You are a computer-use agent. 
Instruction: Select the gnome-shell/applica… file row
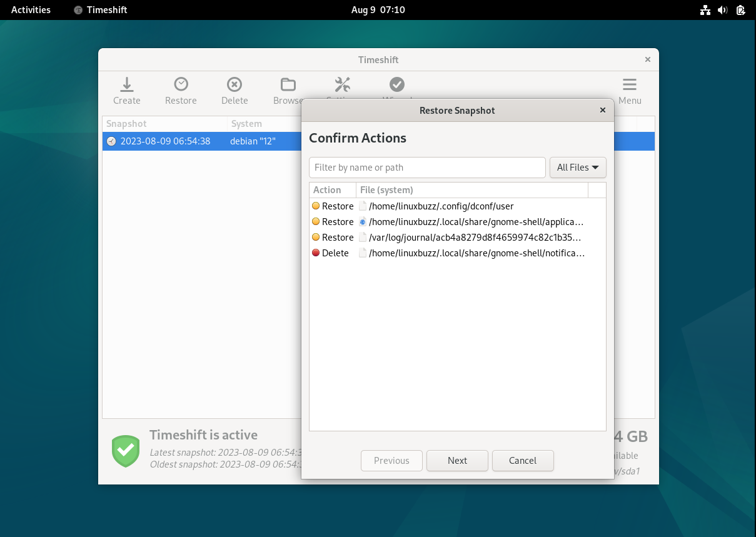pos(457,222)
